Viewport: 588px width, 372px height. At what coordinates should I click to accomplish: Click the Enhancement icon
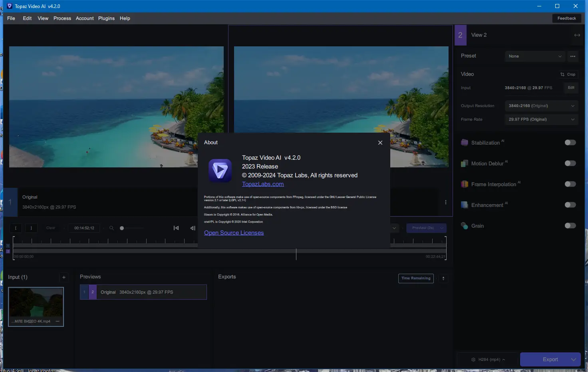click(465, 205)
